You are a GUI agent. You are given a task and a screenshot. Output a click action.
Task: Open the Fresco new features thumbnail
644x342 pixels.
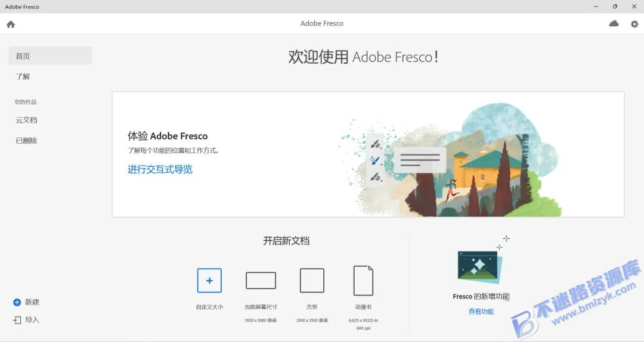coord(479,267)
